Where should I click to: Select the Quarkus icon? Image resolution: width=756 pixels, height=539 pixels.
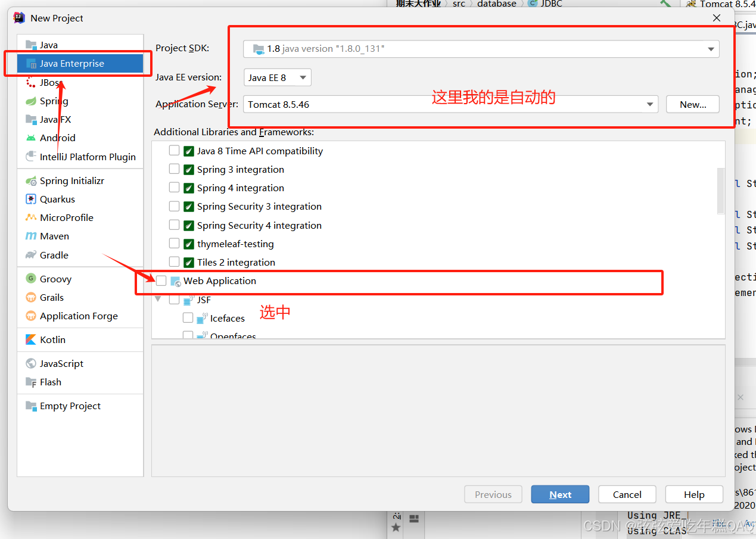[31, 200]
